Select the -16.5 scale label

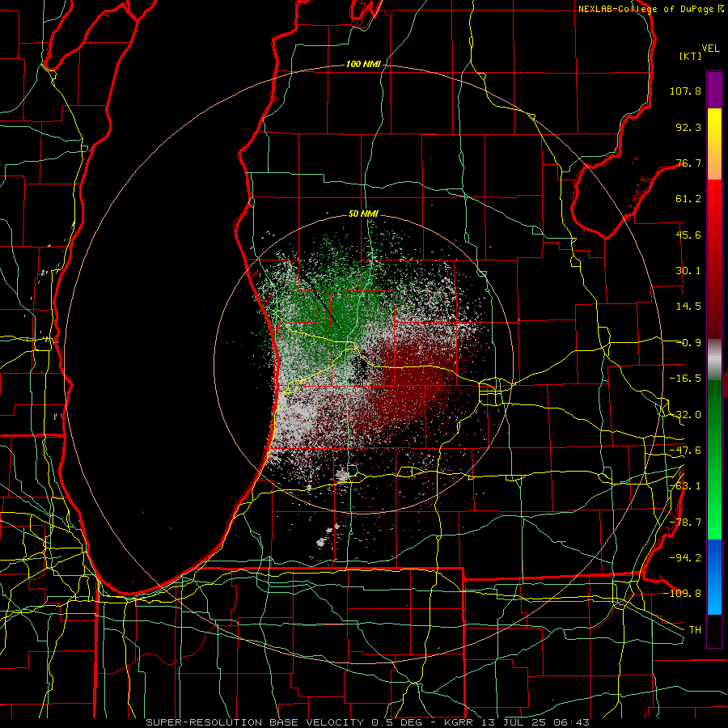pos(685,379)
